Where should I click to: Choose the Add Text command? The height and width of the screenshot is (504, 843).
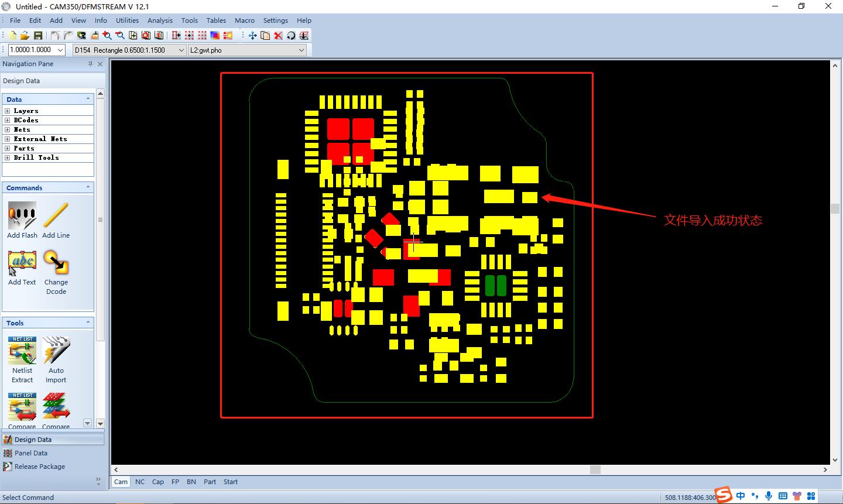(22, 263)
